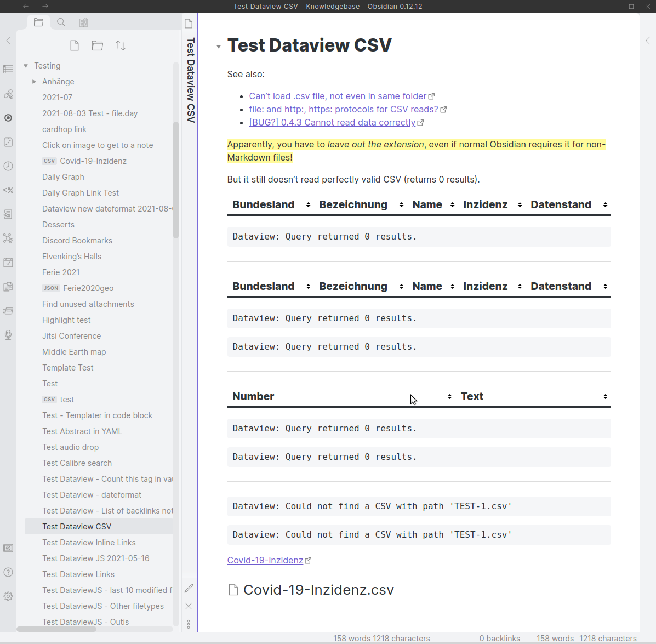This screenshot has width=656, height=644.
Task: Click the copy documents icon in the ribbon
Action: [8, 287]
